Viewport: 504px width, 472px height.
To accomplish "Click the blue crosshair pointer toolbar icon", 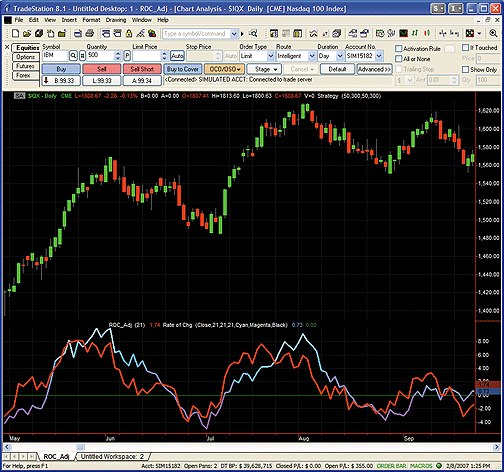I will point(443,33).
